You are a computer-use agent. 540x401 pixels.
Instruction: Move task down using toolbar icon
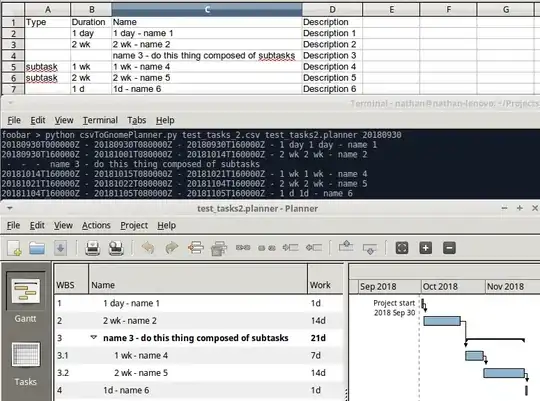tap(370, 249)
